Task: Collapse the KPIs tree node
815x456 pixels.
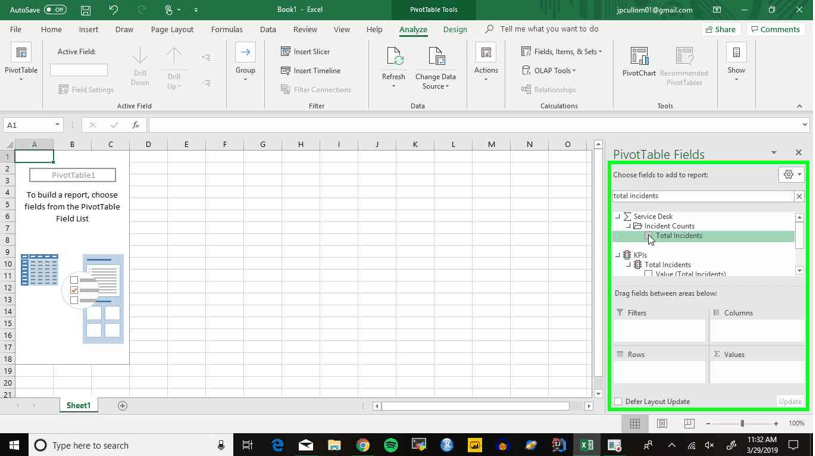Action: point(617,255)
